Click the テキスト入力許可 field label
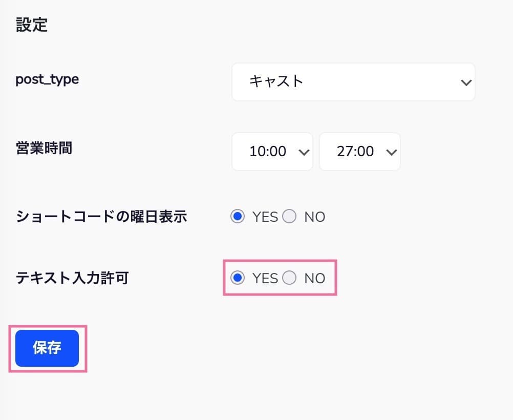 coord(72,278)
